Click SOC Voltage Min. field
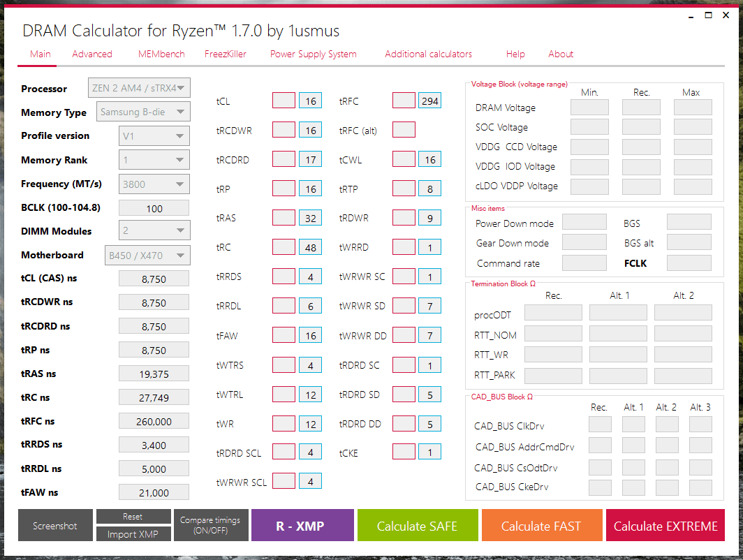This screenshot has height=560, width=743. click(x=589, y=127)
